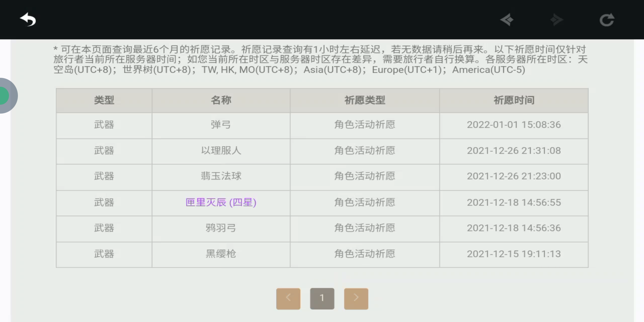The image size is (644, 322).
Task: Go to previous page arrow
Action: point(288,298)
